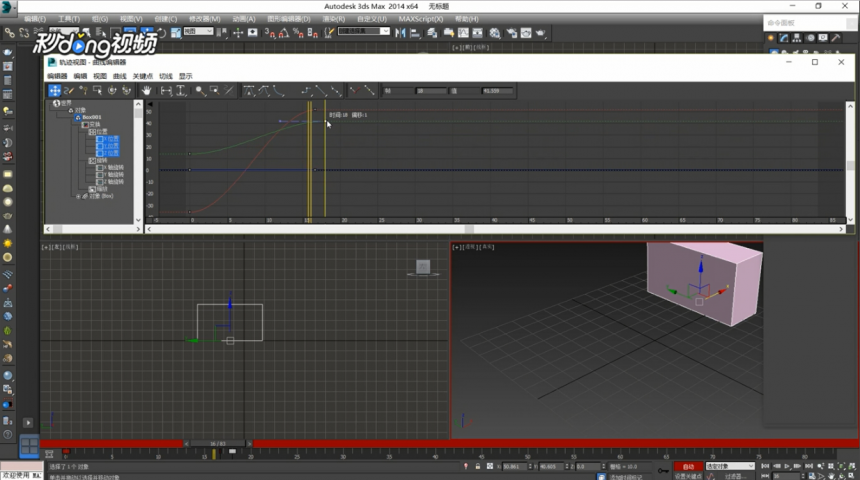
Task: Open the Edit menu in main menu bar
Action: coord(35,19)
